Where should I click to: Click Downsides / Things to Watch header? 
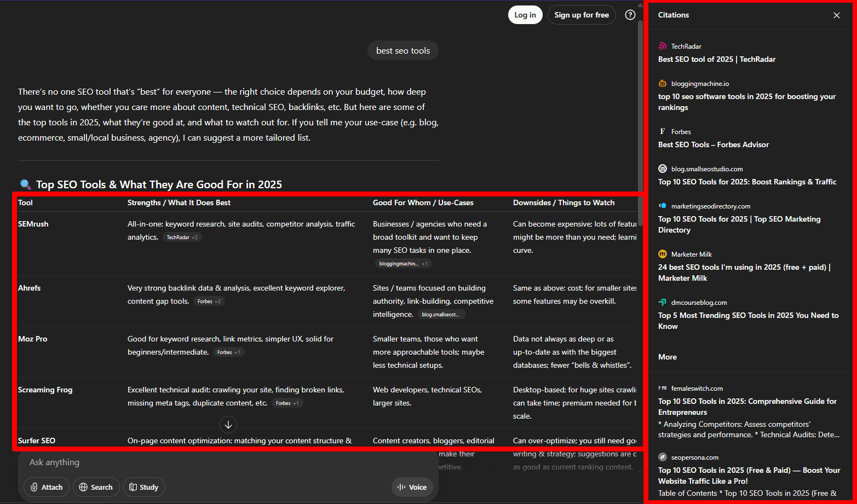tap(564, 202)
